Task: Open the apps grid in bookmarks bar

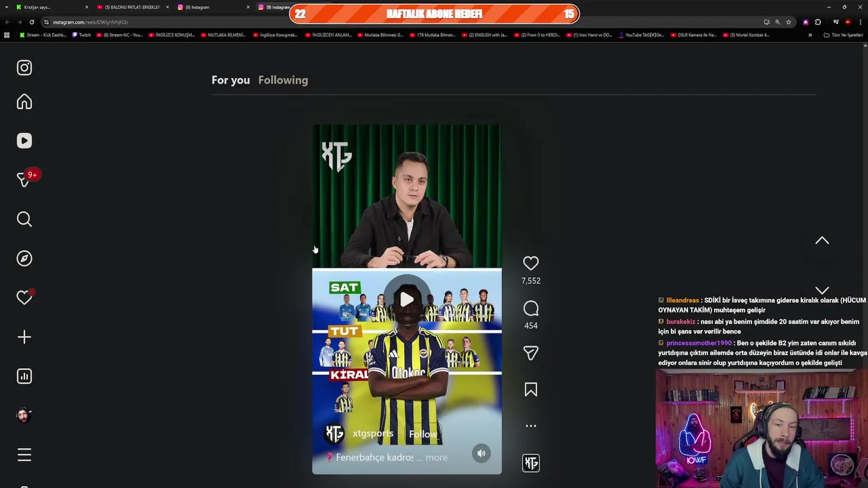Action: coord(7,35)
